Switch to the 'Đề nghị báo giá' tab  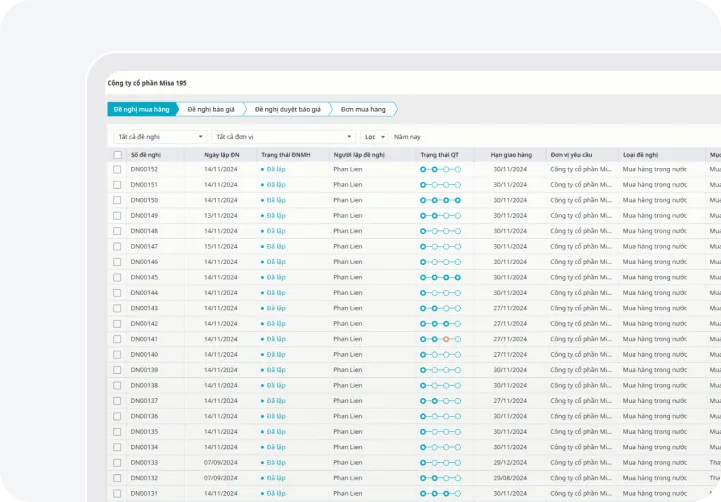tap(211, 109)
